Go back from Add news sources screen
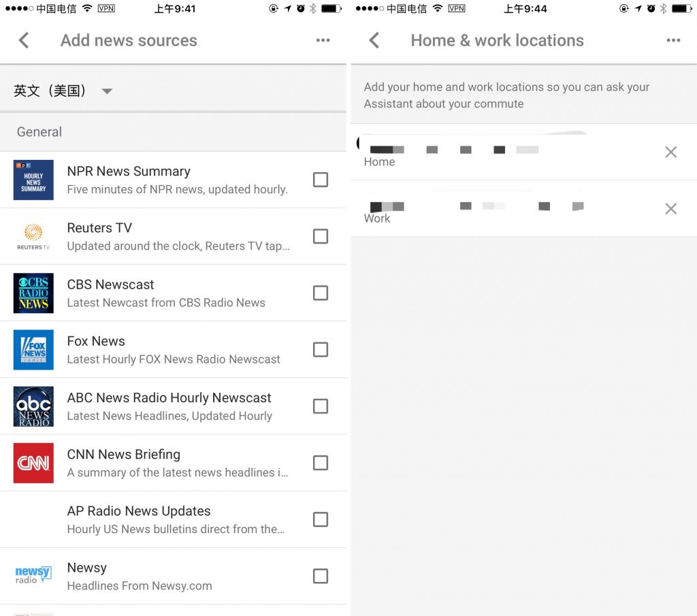Viewport: 697px width, 616px height. (24, 41)
